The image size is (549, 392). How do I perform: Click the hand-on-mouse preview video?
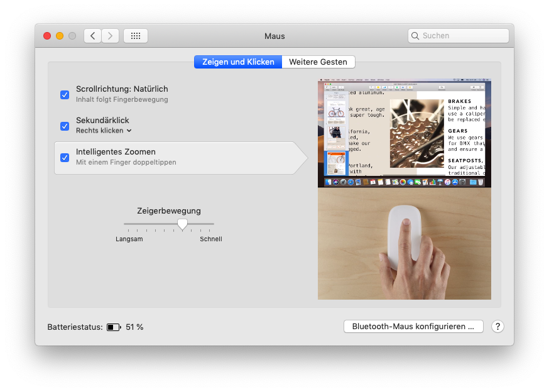404,244
